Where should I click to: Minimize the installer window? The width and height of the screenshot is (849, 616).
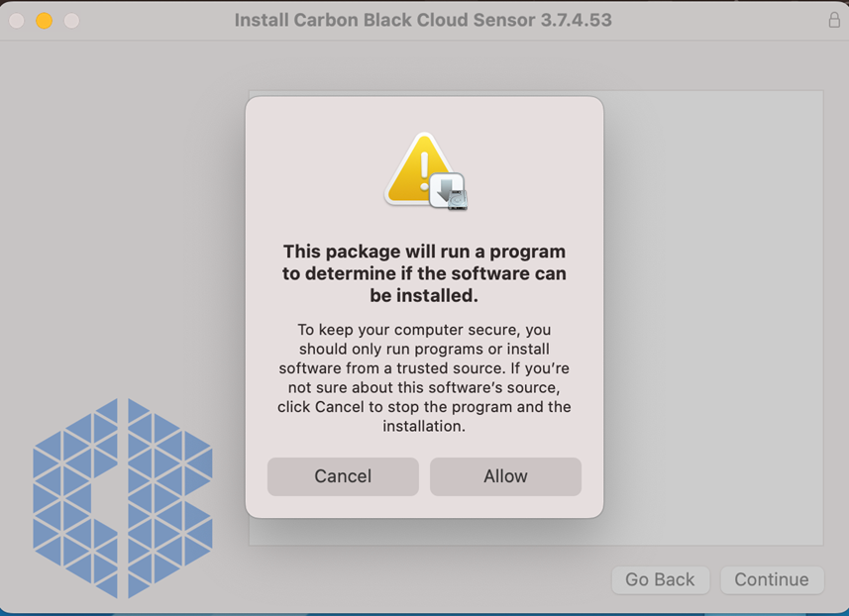click(x=43, y=19)
